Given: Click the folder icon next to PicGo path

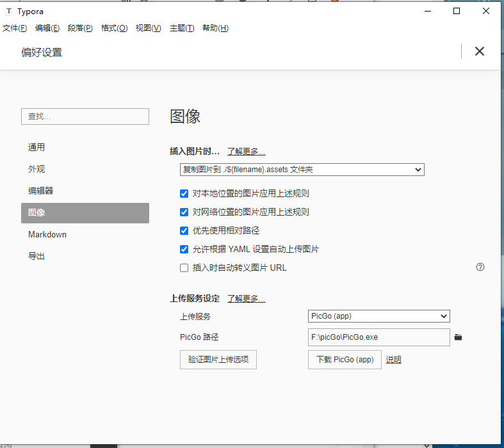Looking at the screenshot, I should tap(458, 337).
